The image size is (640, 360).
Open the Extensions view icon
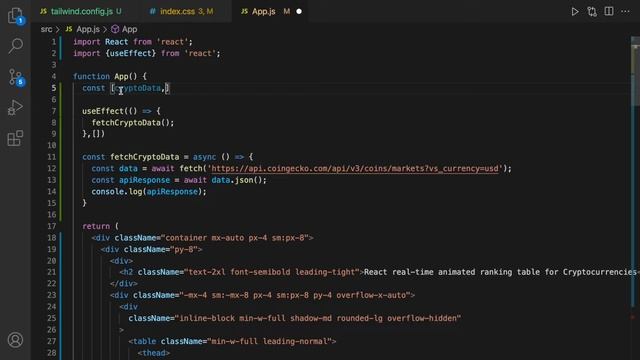[x=16, y=138]
